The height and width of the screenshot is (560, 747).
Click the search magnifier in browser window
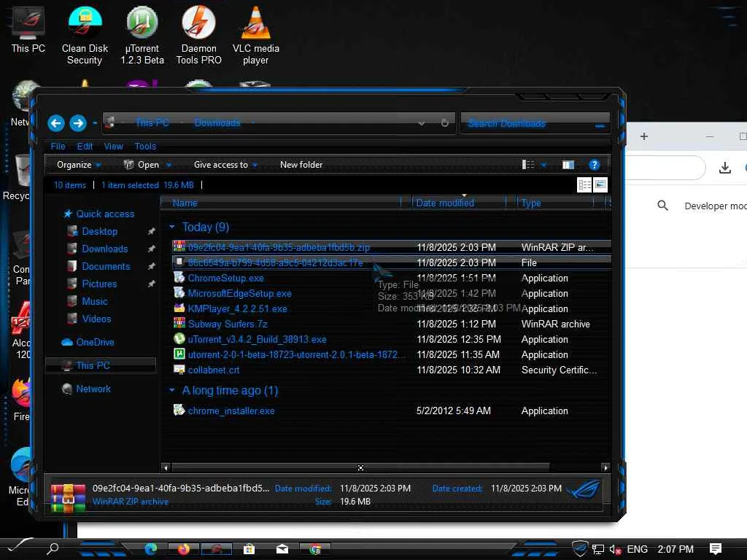click(x=662, y=206)
